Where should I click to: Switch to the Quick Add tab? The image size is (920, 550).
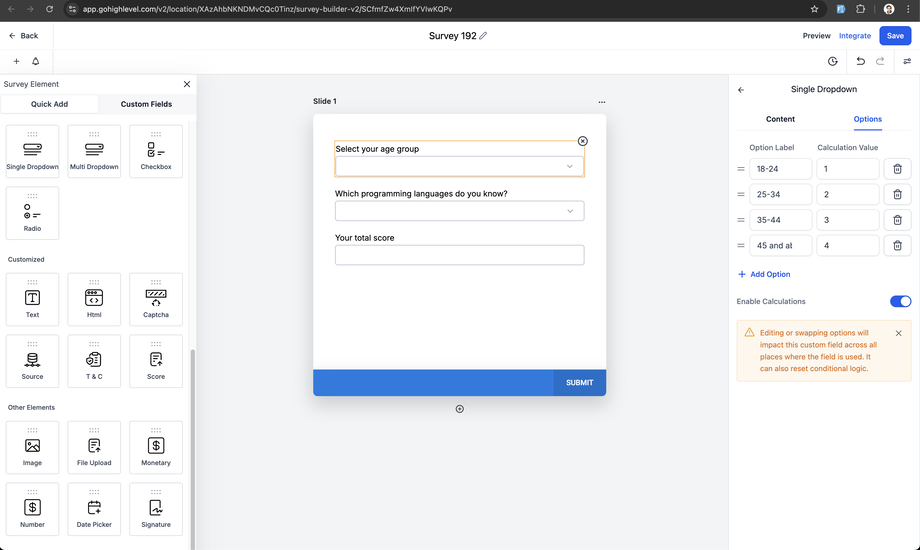49,104
